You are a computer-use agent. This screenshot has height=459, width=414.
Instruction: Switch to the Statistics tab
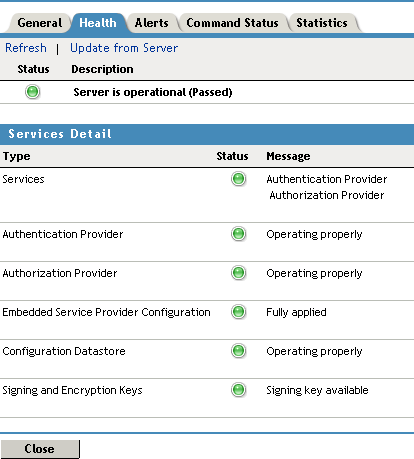tap(322, 23)
